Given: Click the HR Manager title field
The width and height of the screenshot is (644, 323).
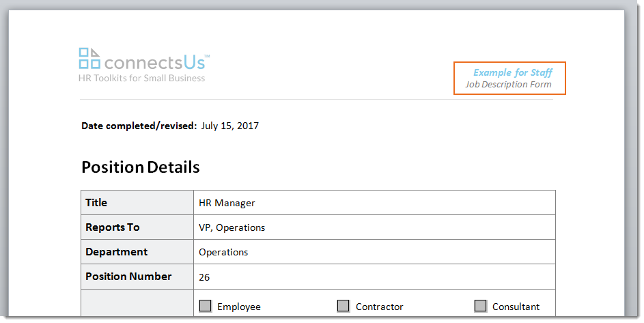Looking at the screenshot, I should click(x=374, y=203).
